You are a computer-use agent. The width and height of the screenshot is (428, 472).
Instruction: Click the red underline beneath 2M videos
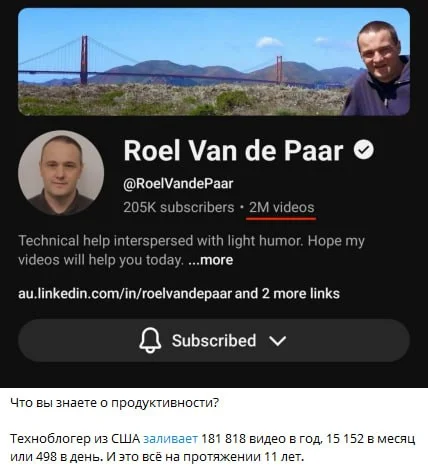coord(281,219)
